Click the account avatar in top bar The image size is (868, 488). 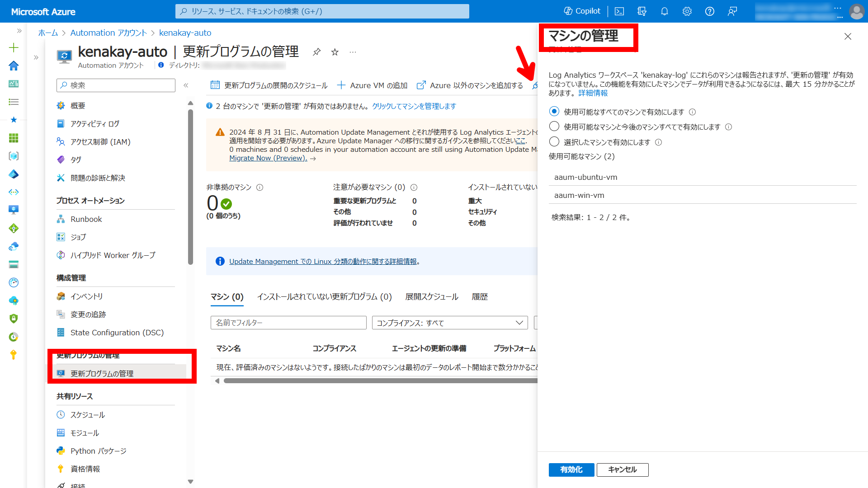point(856,11)
